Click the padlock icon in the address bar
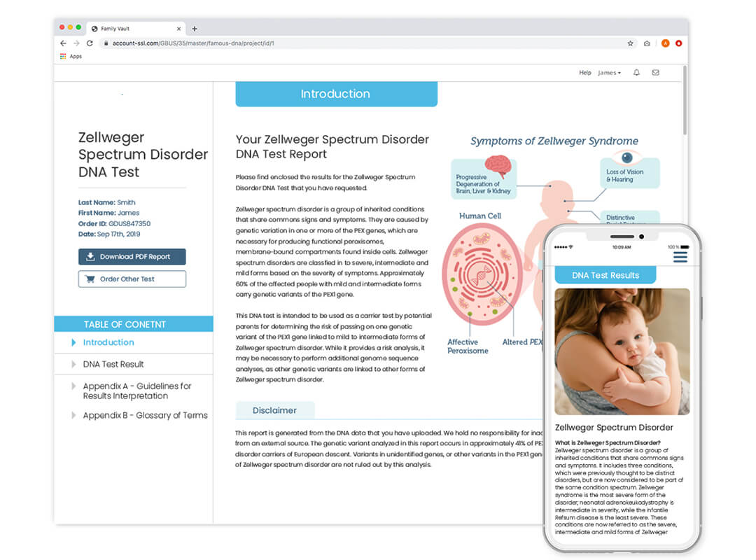Image resolution: width=756 pixels, height=560 pixels. tap(106, 43)
